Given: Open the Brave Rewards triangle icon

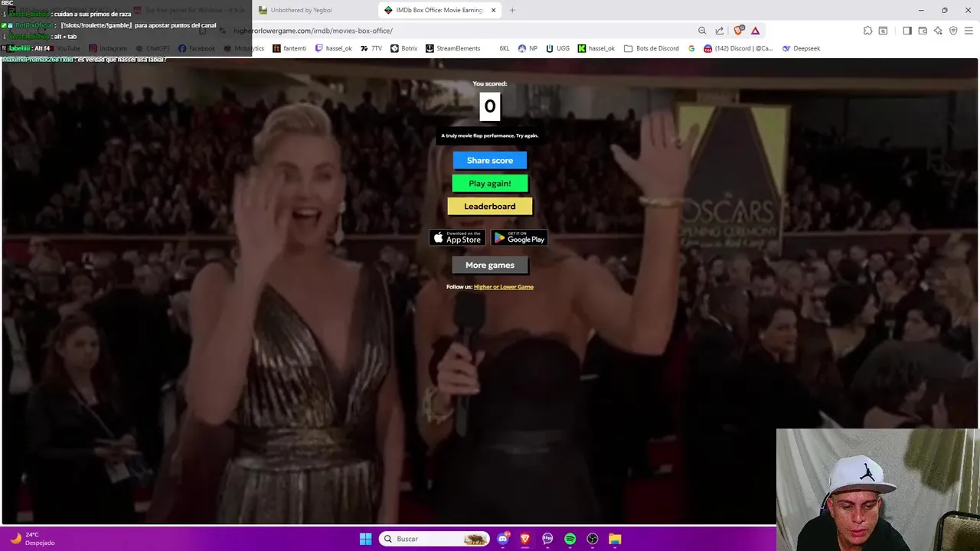Looking at the screenshot, I should tap(755, 31).
